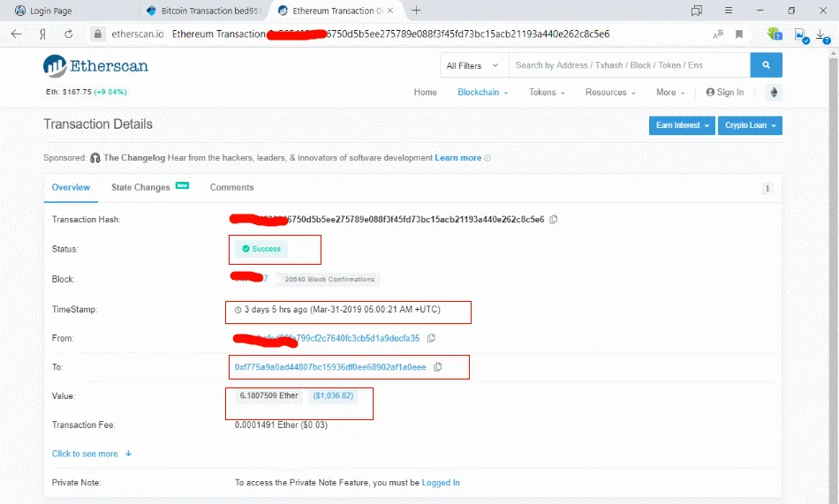This screenshot has height=504, width=839.
Task: Open a new browser tab
Action: pos(416,11)
